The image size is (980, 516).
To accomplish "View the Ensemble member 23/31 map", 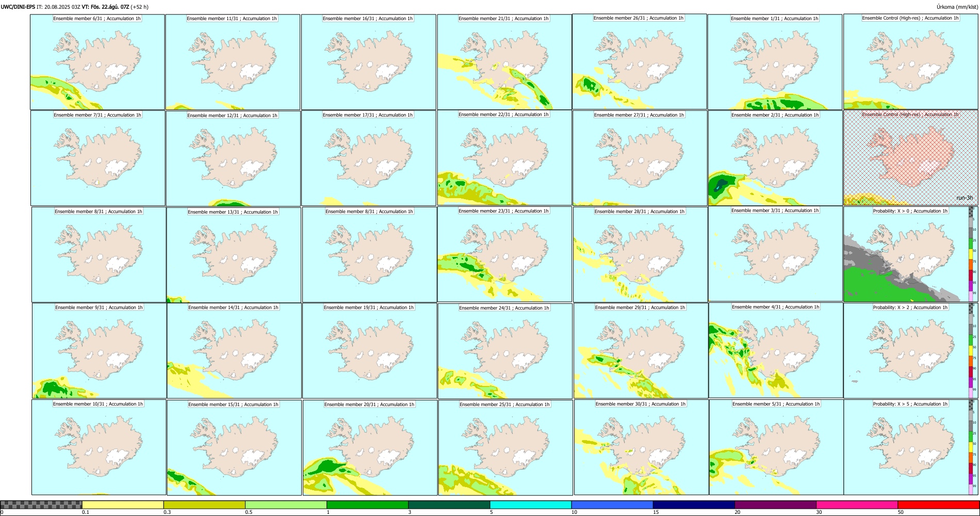I will (x=505, y=254).
